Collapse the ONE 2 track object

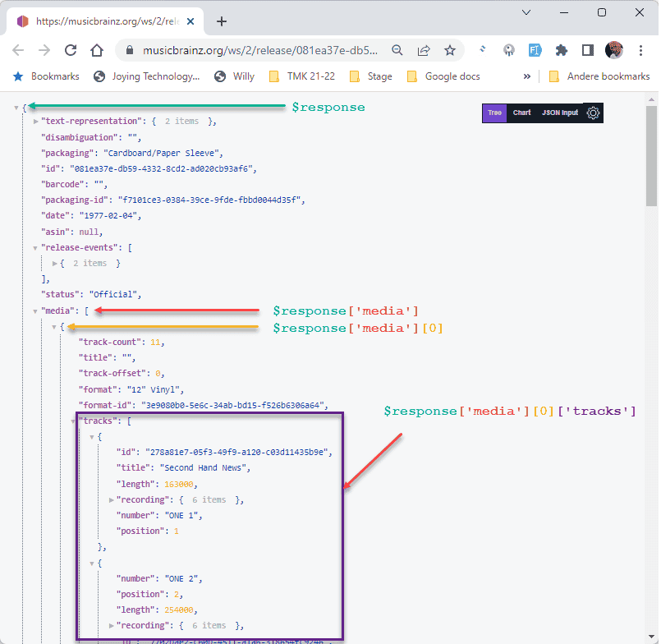point(92,563)
